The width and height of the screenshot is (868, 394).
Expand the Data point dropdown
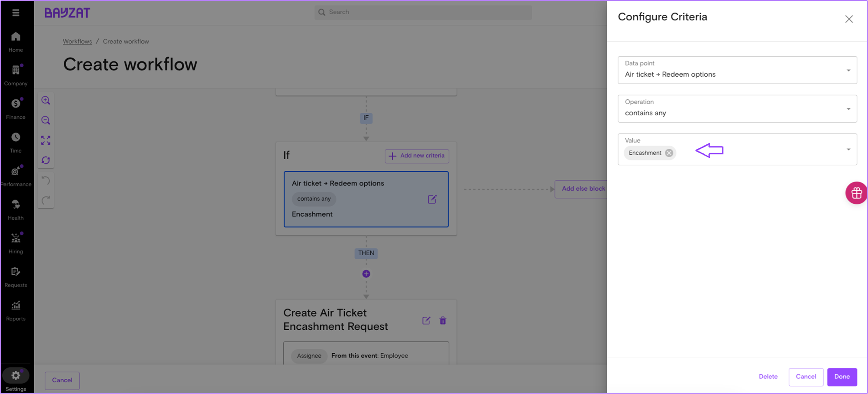click(848, 70)
